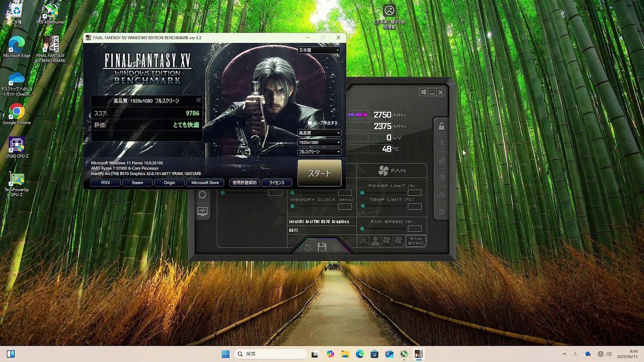Open Afterburner hardware monitor icon
Image resolution: width=644 pixels, height=362 pixels.
pos(202,212)
